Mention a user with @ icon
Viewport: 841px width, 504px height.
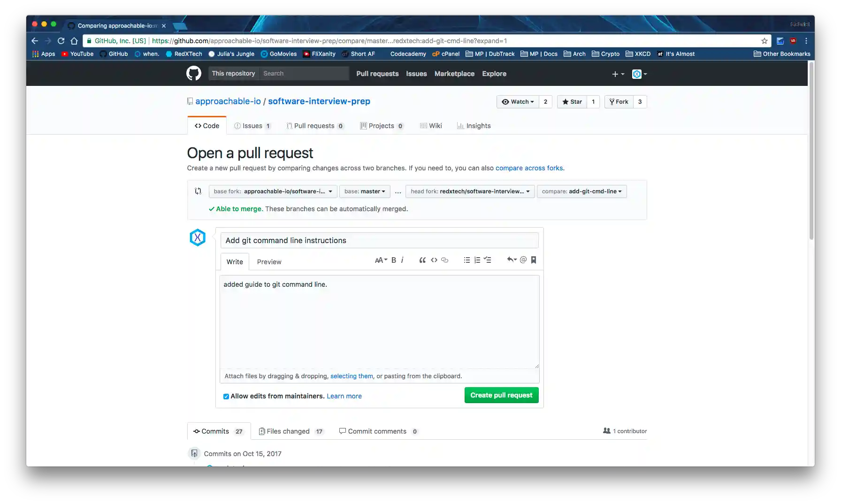coord(523,260)
